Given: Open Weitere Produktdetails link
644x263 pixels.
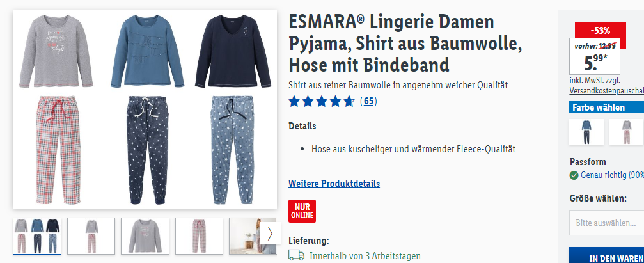Looking at the screenshot, I should 334,183.
